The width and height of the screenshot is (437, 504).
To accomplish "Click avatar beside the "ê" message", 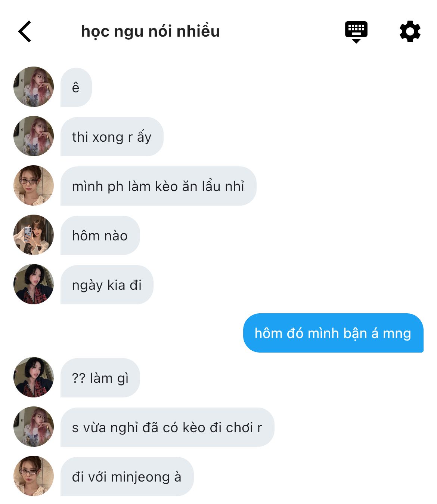I will click(34, 87).
